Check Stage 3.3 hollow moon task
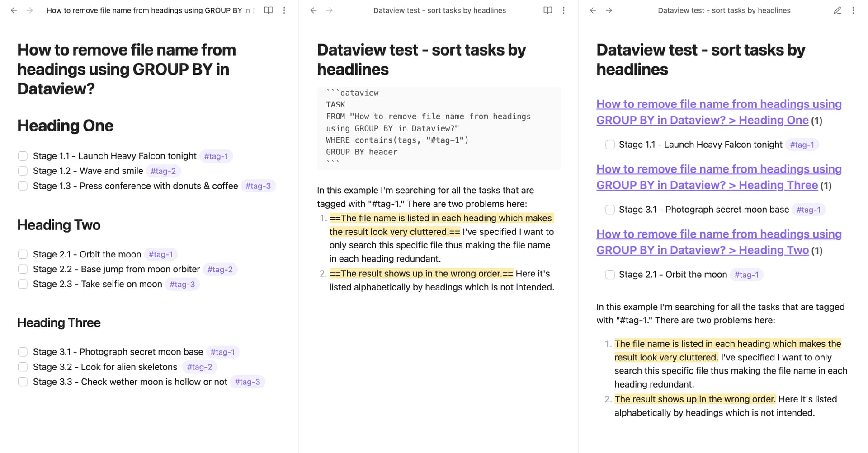This screenshot has height=453, width=868. tap(23, 382)
